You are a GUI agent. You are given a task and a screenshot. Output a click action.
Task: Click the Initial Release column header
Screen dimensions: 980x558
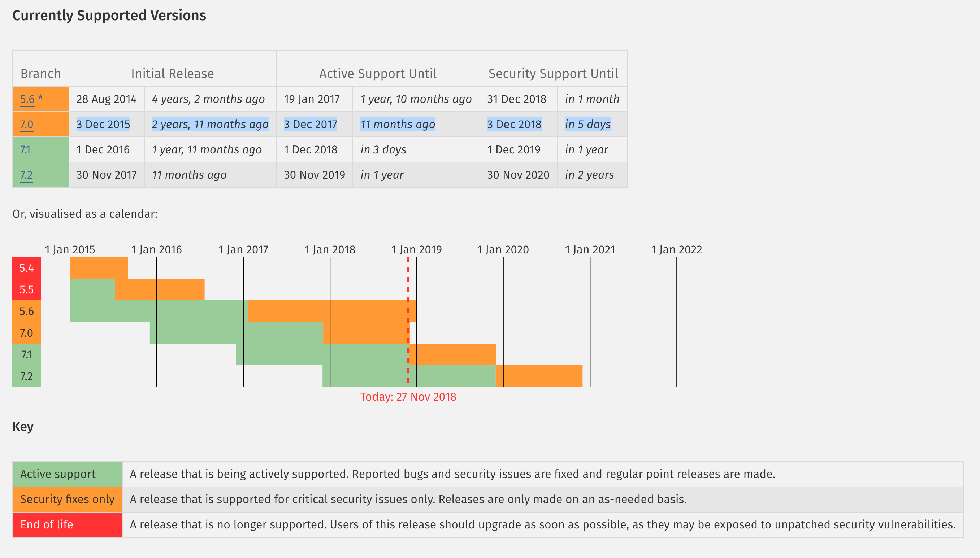tap(173, 73)
